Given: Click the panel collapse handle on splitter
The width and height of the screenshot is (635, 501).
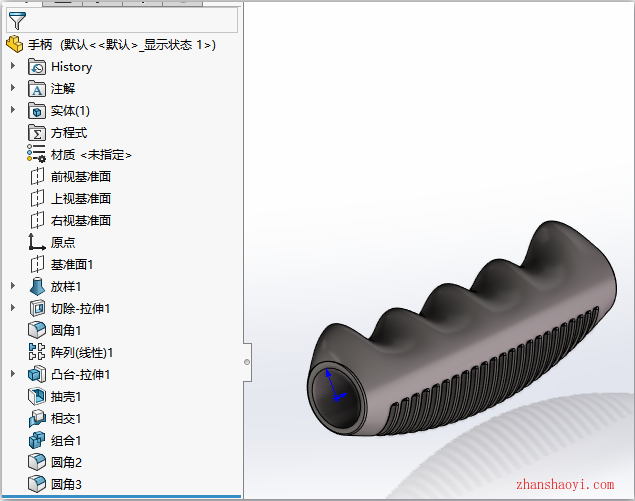Looking at the screenshot, I should [247, 362].
